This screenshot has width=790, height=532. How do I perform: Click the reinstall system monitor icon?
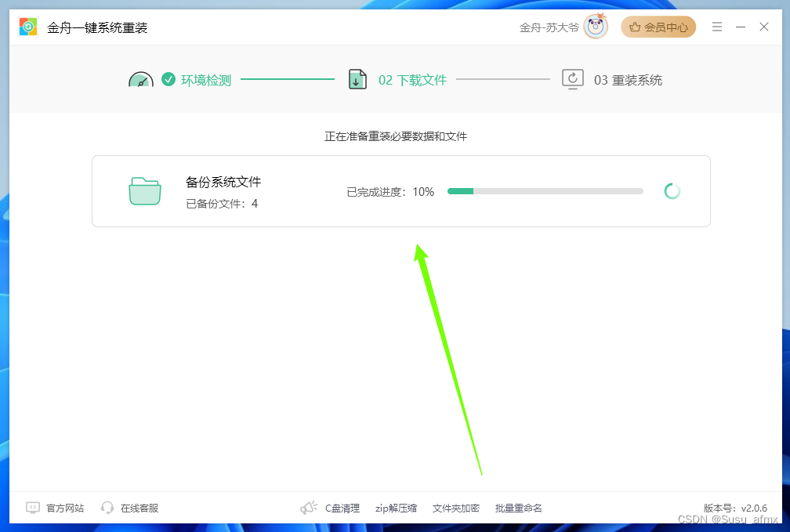pos(573,79)
